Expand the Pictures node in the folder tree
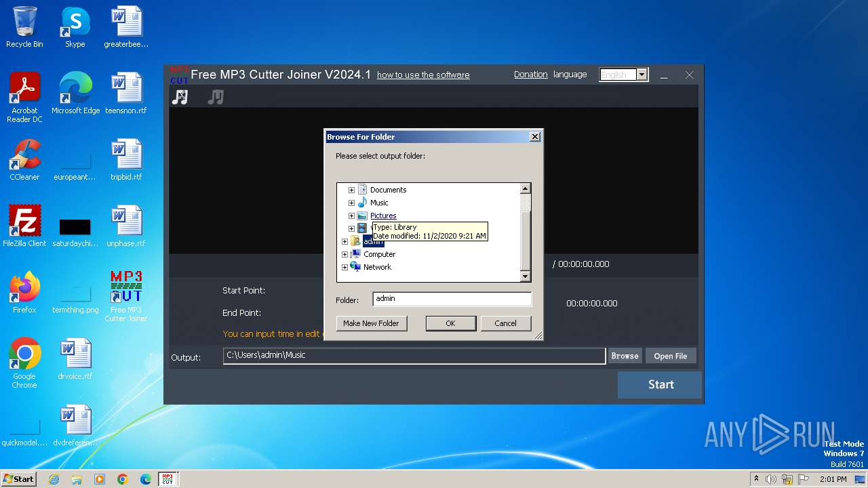The width and height of the screenshot is (868, 488). (x=351, y=216)
